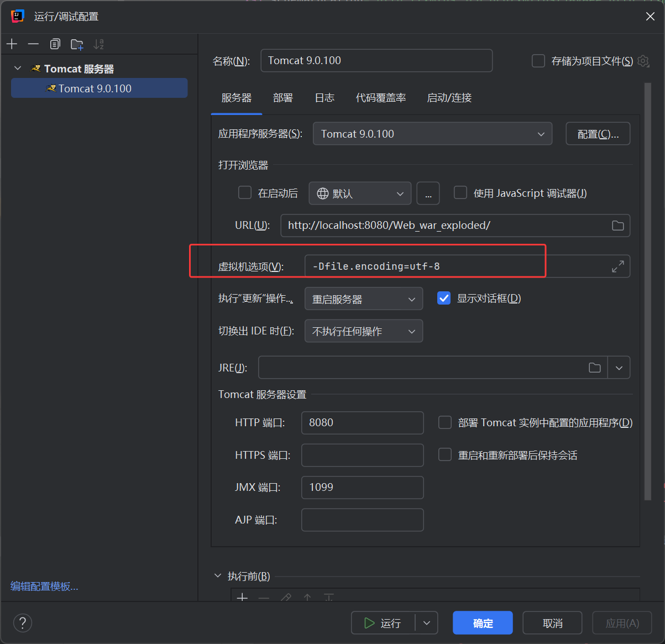Open the 日志 tab
This screenshot has width=665, height=644.
click(324, 98)
